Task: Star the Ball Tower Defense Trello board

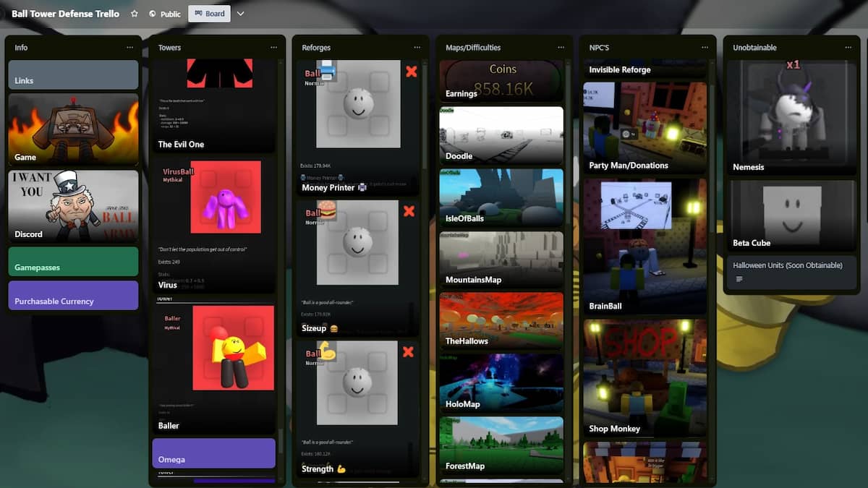Action: (135, 14)
